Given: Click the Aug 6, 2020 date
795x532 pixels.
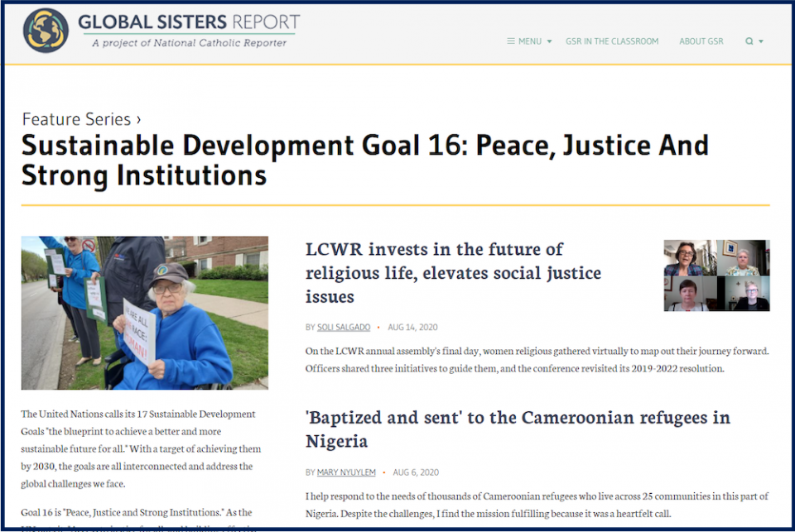Looking at the screenshot, I should click(416, 472).
